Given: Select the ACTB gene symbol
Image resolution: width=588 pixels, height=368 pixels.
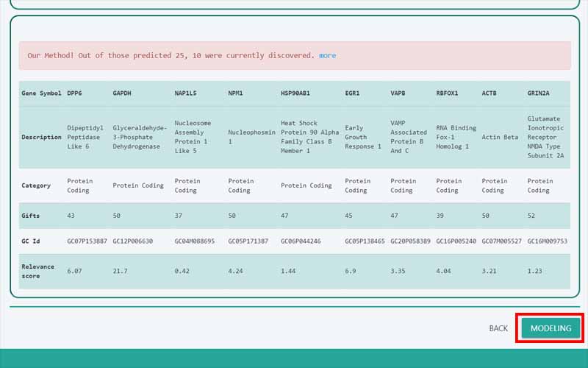Looking at the screenshot, I should click(490, 94).
